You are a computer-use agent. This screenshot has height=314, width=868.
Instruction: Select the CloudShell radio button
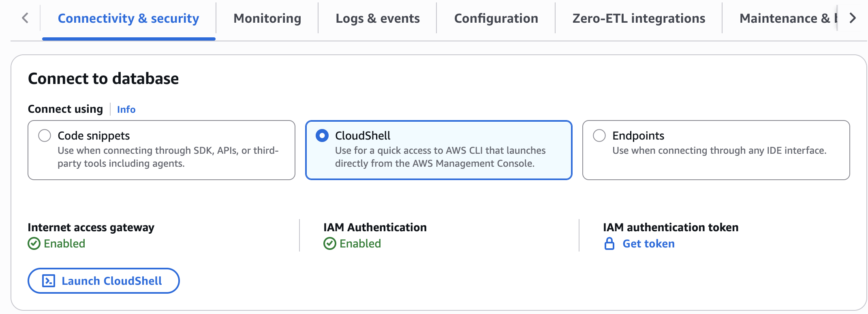pyautogui.click(x=322, y=135)
